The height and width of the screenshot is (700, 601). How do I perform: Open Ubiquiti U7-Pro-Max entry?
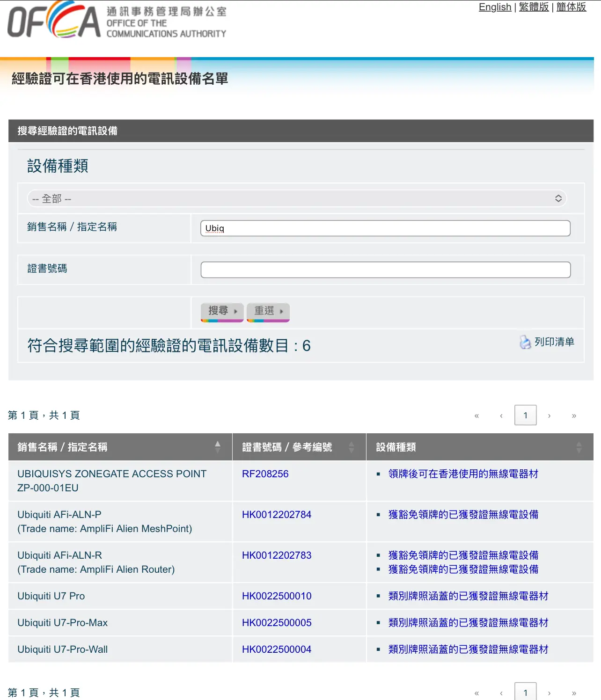pyautogui.click(x=62, y=622)
